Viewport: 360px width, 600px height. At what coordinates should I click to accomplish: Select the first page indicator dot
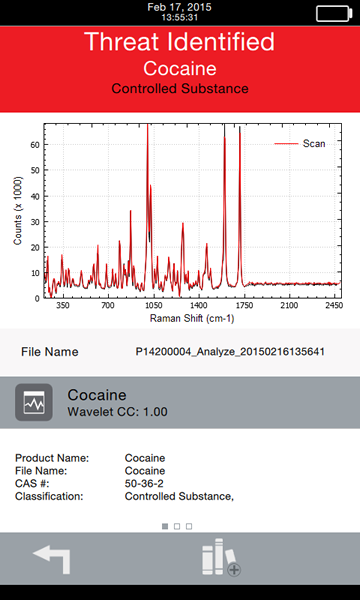(165, 527)
